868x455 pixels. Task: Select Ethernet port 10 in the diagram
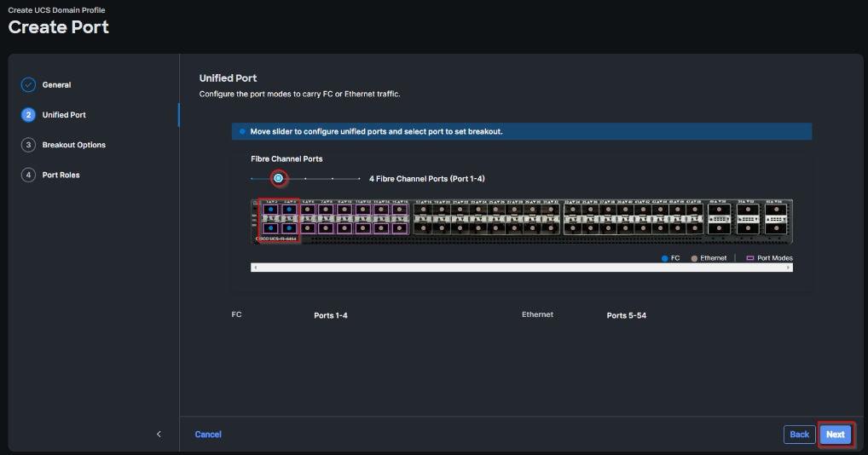point(344,227)
